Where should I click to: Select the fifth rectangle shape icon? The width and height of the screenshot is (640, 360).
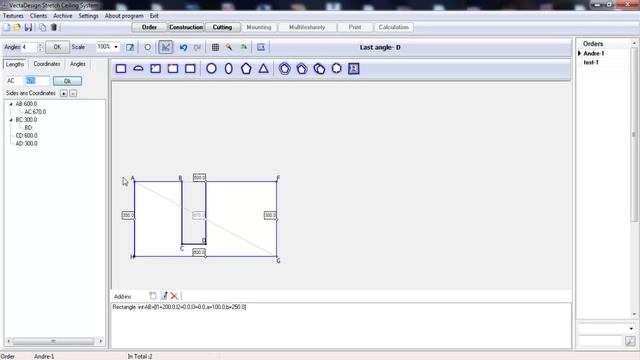point(190,69)
